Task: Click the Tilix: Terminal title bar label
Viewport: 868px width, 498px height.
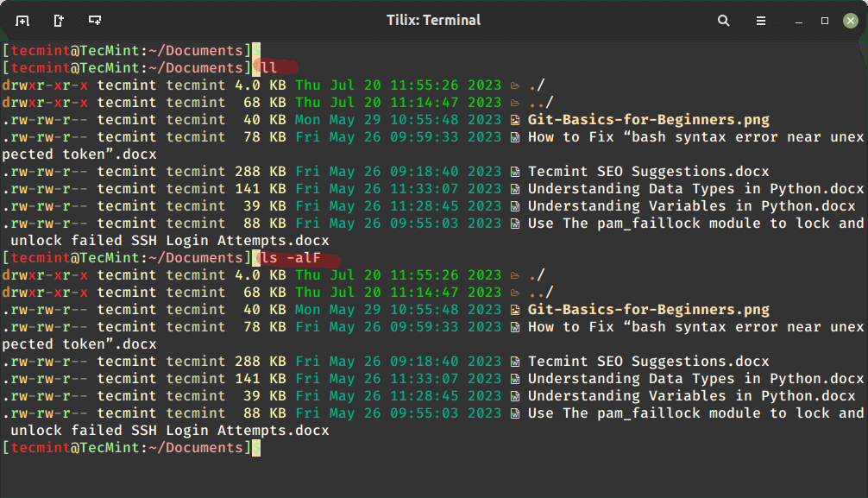Action: [434, 20]
